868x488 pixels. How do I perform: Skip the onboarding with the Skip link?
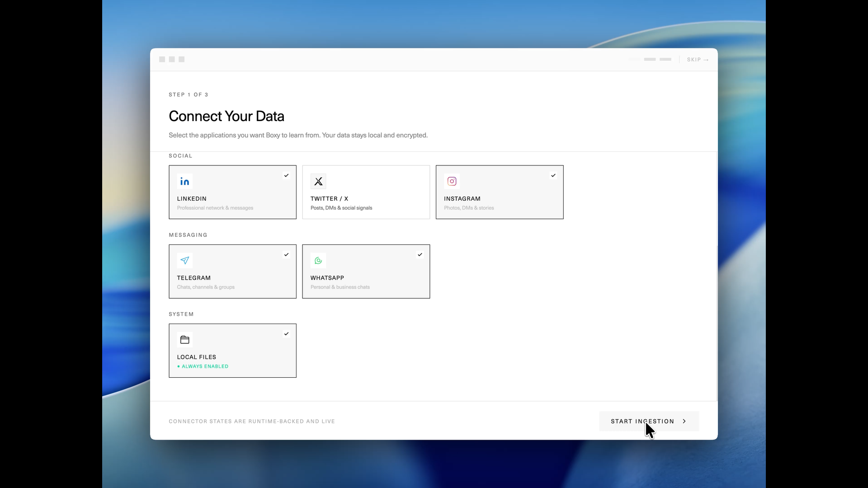coord(697,60)
